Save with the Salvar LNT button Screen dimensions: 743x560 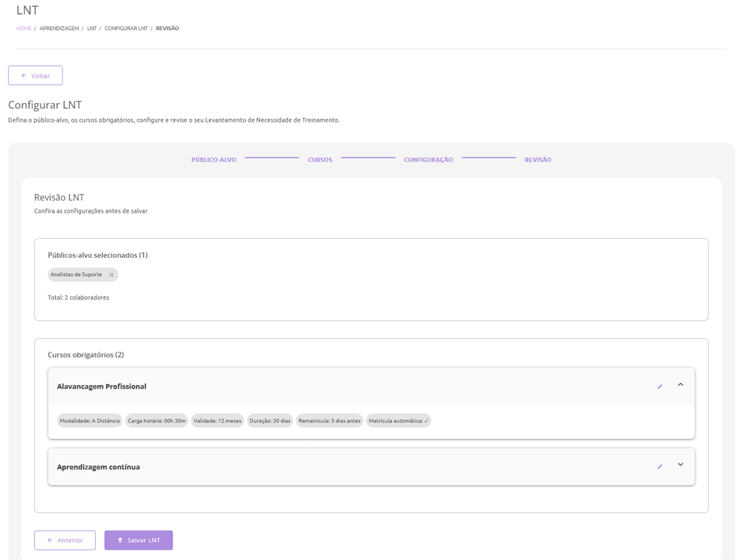pos(139,540)
